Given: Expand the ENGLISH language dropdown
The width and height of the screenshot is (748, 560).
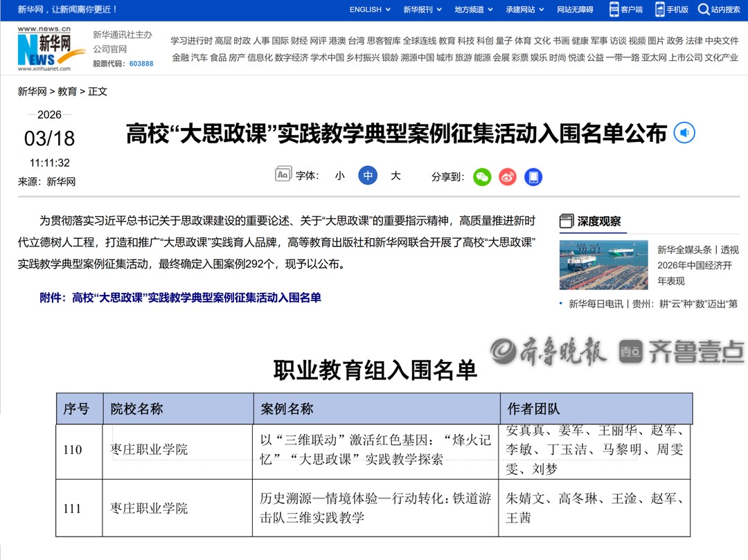Looking at the screenshot, I should tap(370, 9).
